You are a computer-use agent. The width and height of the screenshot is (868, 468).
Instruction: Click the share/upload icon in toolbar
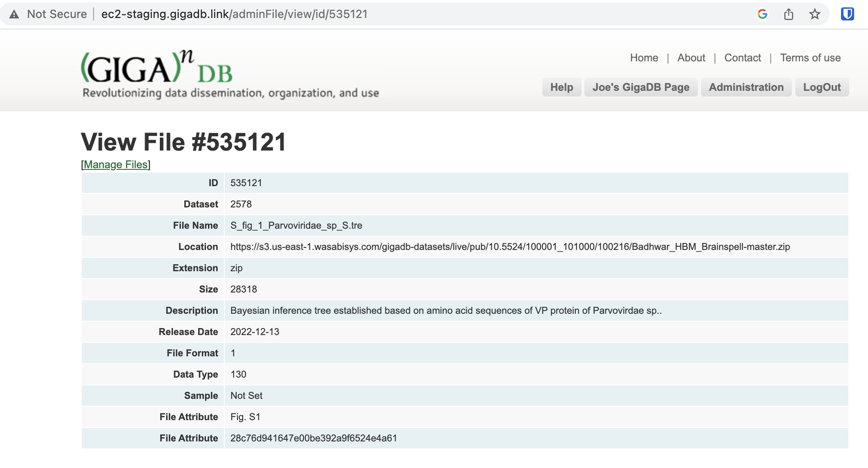pyautogui.click(x=789, y=14)
